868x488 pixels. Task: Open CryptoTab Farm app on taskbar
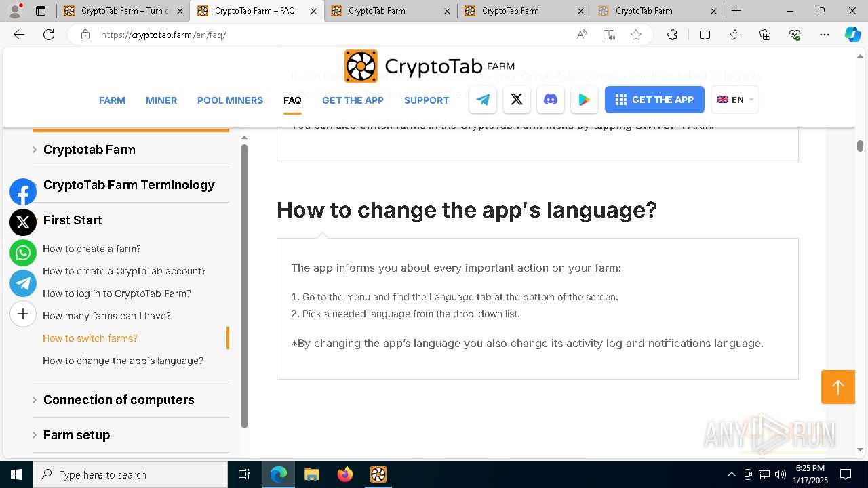click(378, 474)
